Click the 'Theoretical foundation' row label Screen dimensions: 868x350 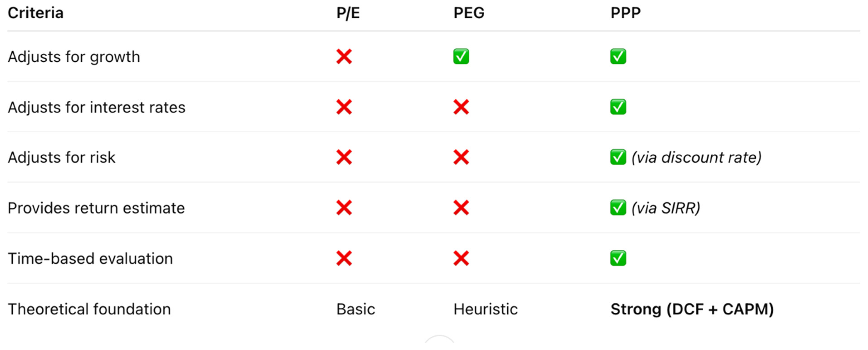pyautogui.click(x=89, y=309)
